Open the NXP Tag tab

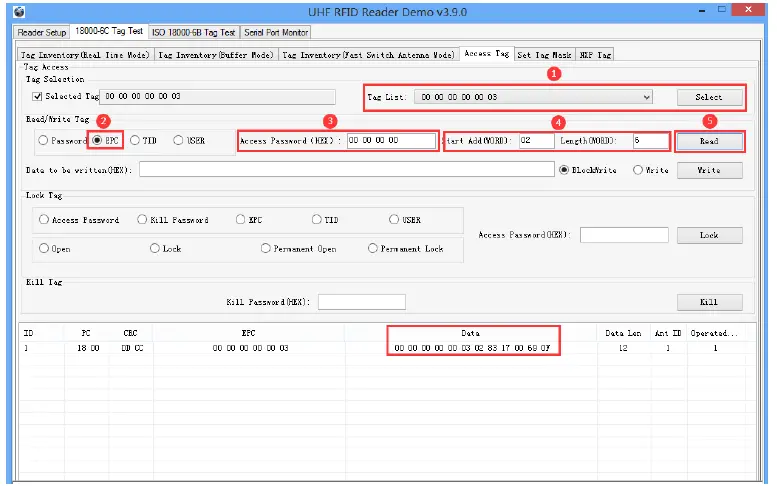click(595, 55)
